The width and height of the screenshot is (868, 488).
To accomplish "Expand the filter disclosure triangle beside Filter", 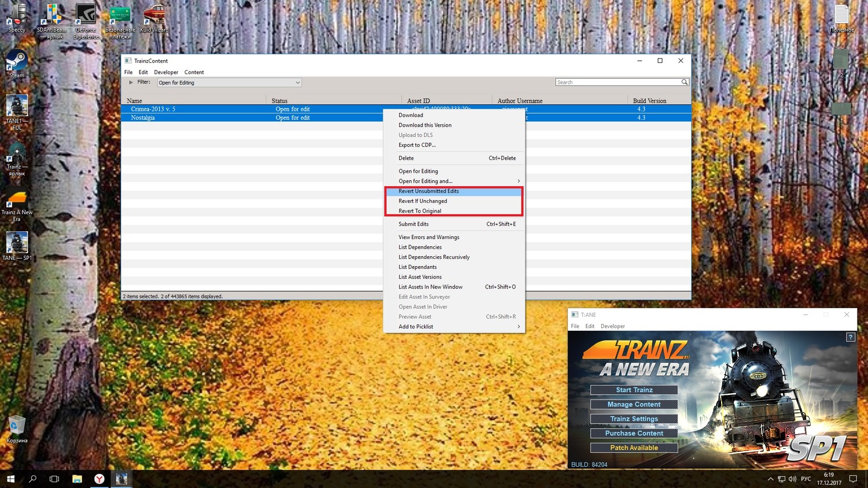I will [131, 82].
